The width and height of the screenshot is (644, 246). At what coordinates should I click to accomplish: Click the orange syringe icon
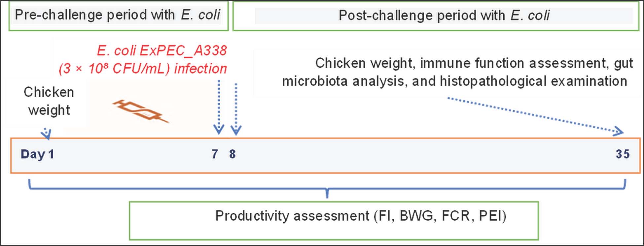pyautogui.click(x=140, y=111)
